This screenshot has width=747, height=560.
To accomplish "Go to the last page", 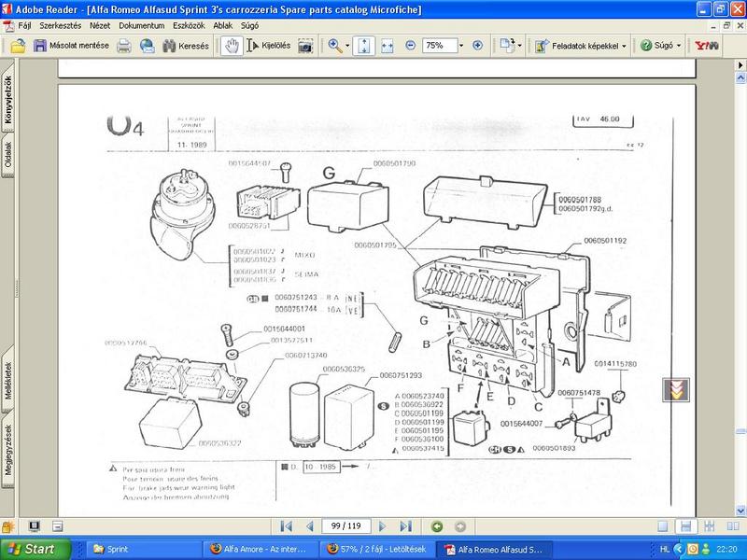I will pyautogui.click(x=405, y=526).
